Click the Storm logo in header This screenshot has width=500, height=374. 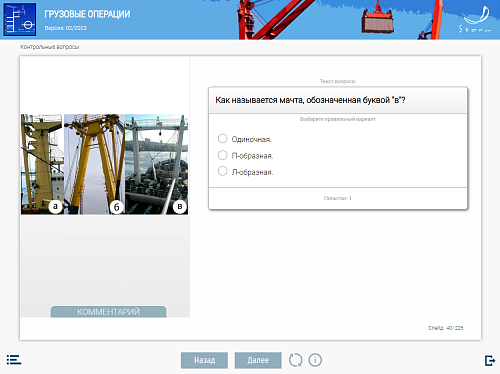(474, 20)
